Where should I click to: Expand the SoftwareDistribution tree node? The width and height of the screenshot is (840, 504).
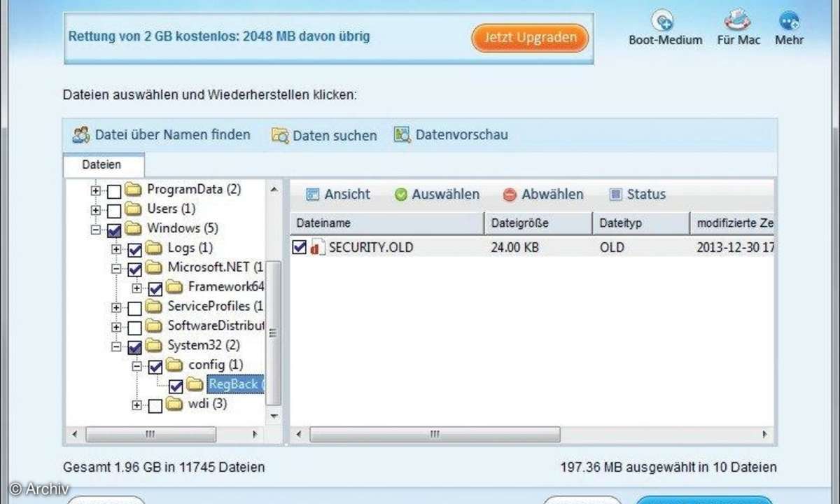point(116,327)
